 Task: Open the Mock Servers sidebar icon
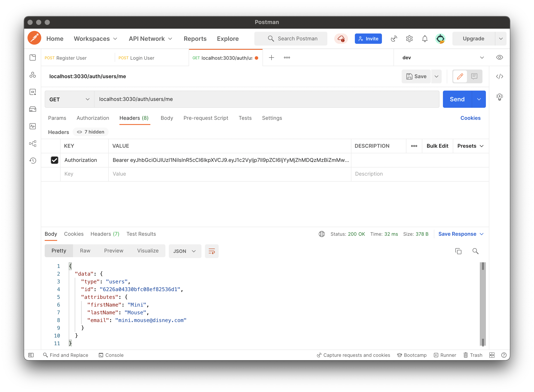tap(33, 109)
